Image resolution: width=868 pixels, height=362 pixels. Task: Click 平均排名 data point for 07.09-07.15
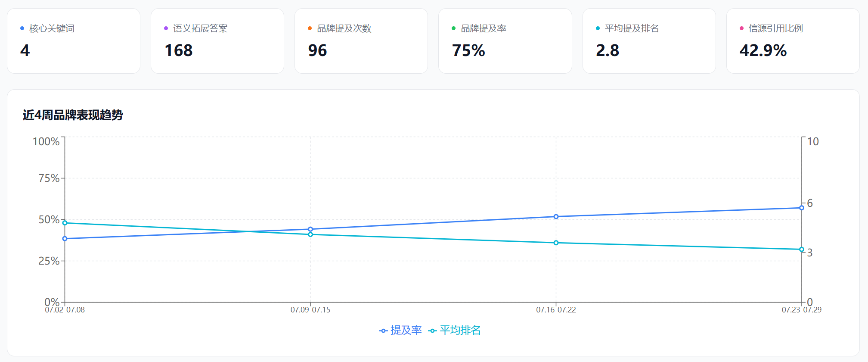click(x=310, y=234)
